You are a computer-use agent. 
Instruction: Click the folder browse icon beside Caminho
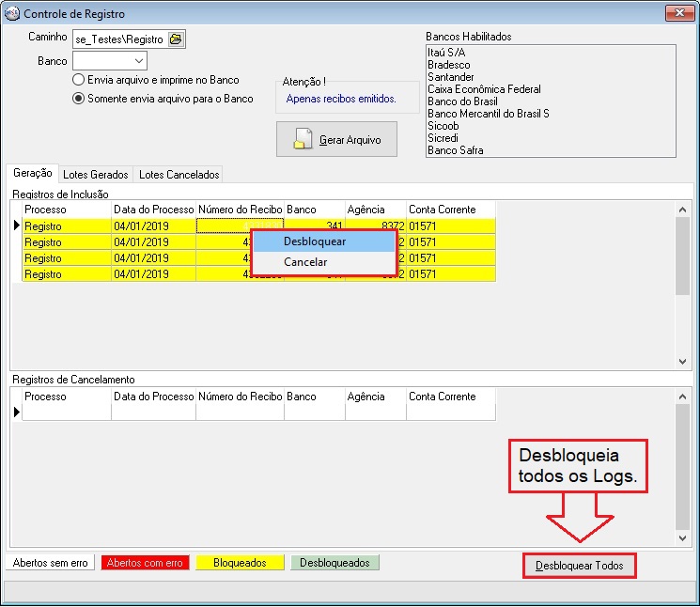[x=176, y=39]
